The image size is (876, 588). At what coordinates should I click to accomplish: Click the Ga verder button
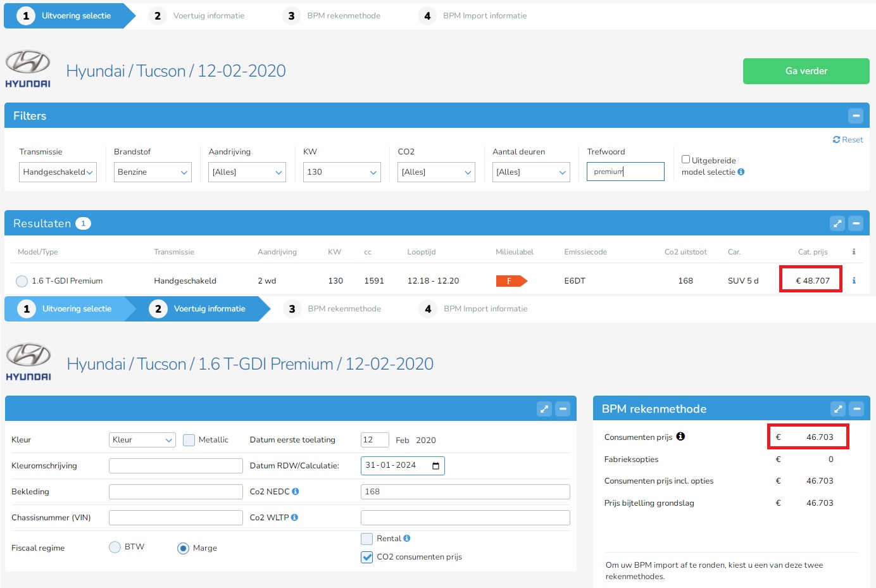tap(806, 71)
